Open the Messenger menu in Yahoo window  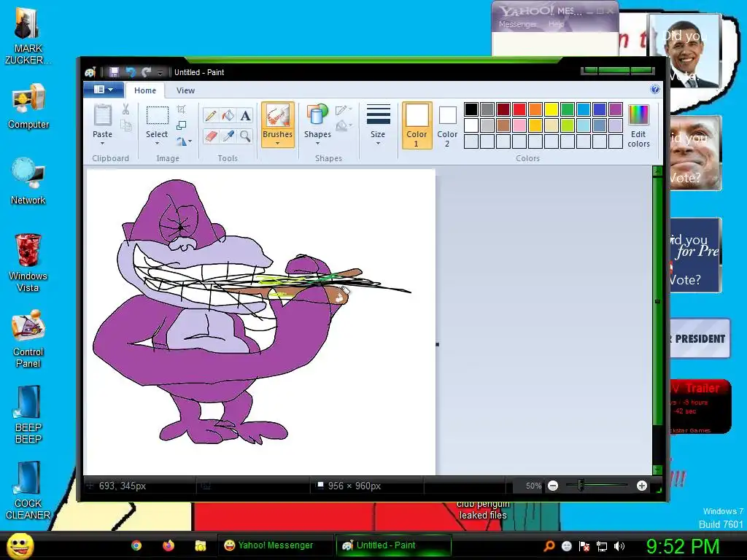pos(517,24)
